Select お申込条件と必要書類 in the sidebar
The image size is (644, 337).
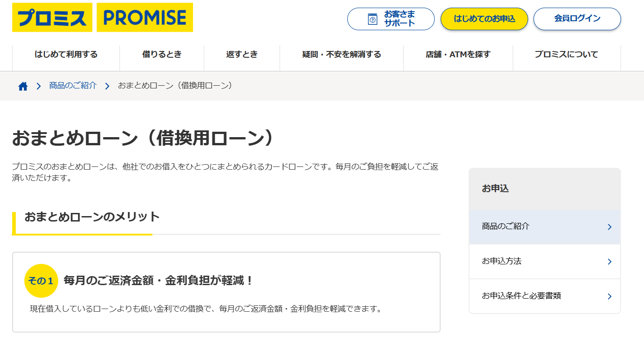tap(545, 296)
